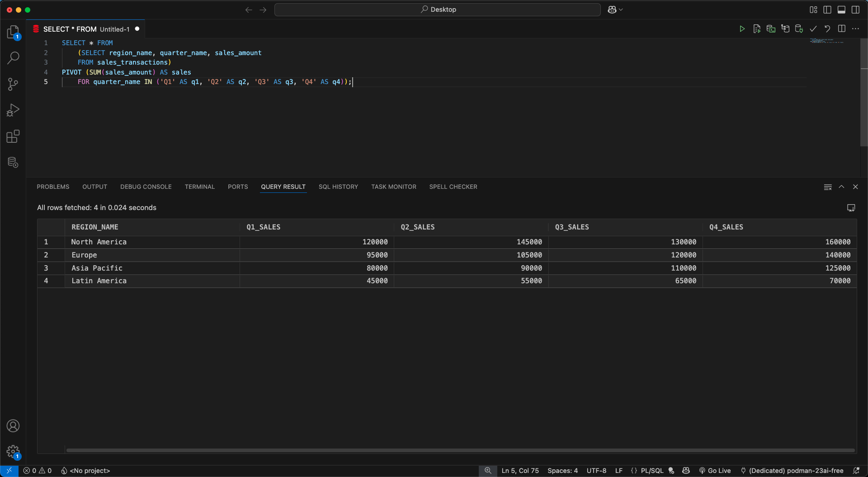The height and width of the screenshot is (477, 868).
Task: Maximize the panel with the chevron-up
Action: point(841,187)
